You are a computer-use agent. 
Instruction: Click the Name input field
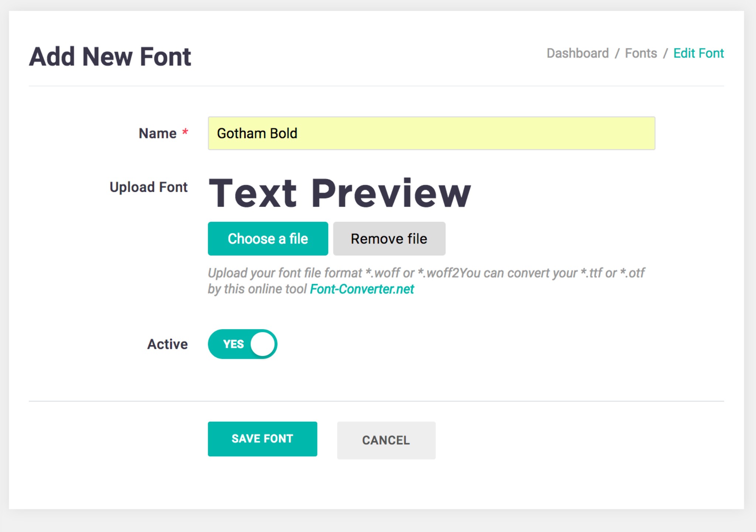coord(431,133)
